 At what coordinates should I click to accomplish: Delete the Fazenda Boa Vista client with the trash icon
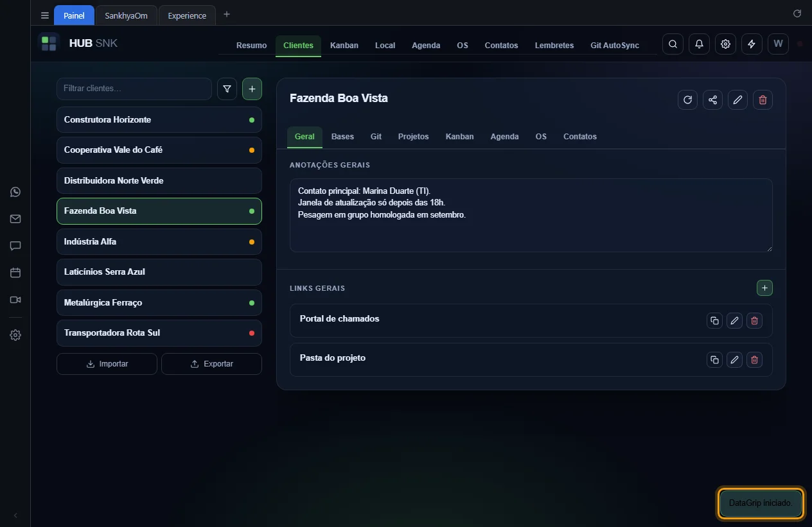coord(763,99)
